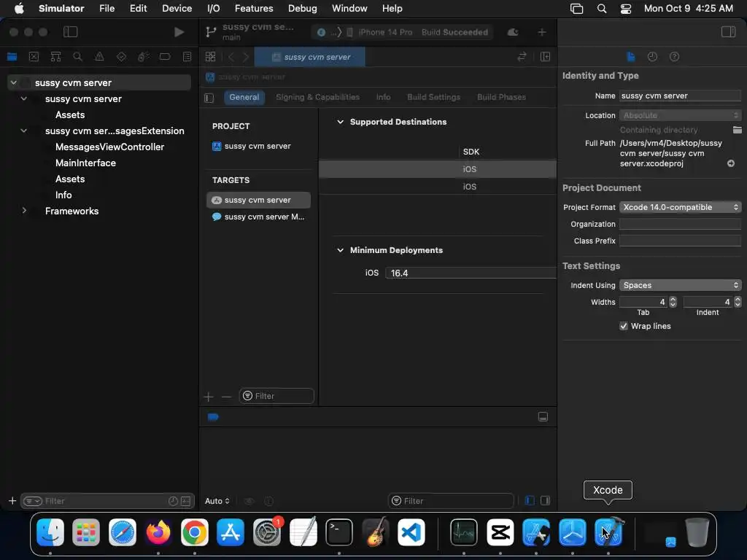The height and width of the screenshot is (560, 747).
Task: Click the editor review changes arrows icon
Action: 522,57
